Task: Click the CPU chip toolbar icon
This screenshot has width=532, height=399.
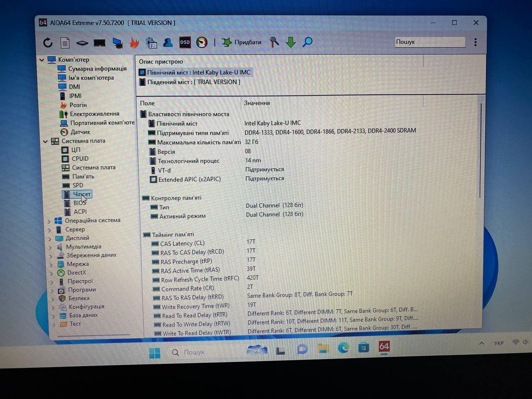Action: click(82, 43)
